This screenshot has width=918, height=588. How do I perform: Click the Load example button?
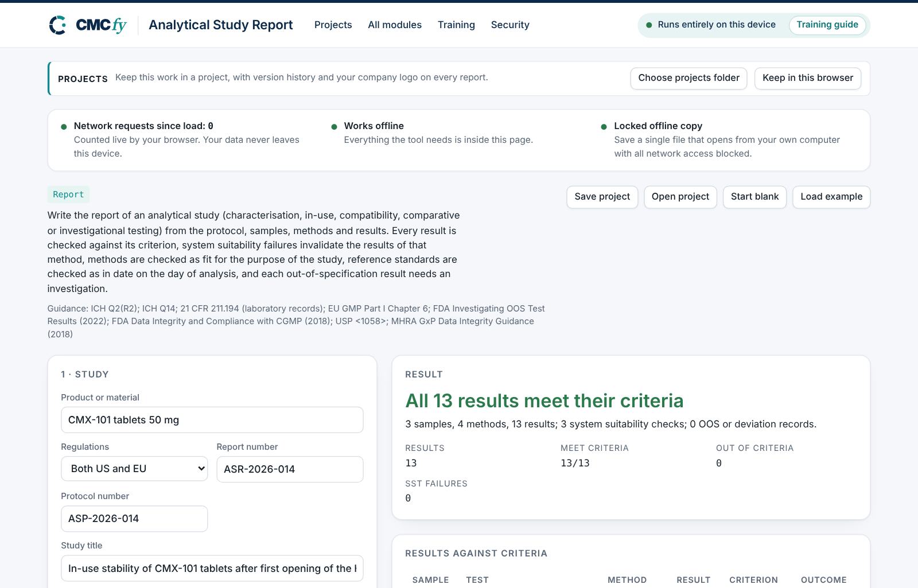831,197
